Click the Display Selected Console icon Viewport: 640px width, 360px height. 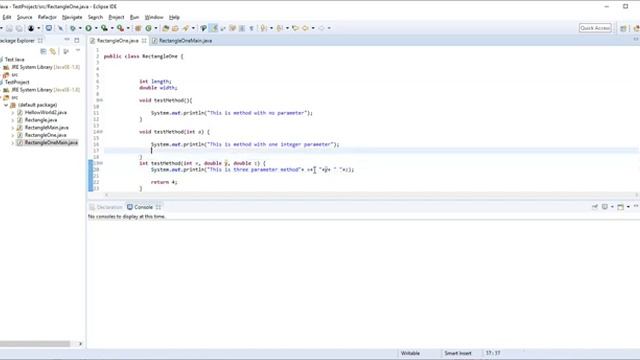tap(605, 207)
